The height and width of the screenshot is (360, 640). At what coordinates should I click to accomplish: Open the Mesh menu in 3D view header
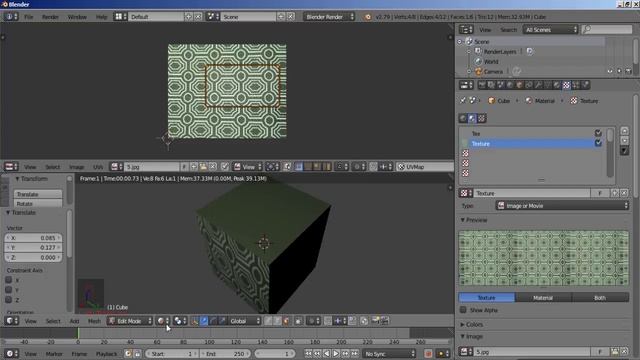coord(94,321)
